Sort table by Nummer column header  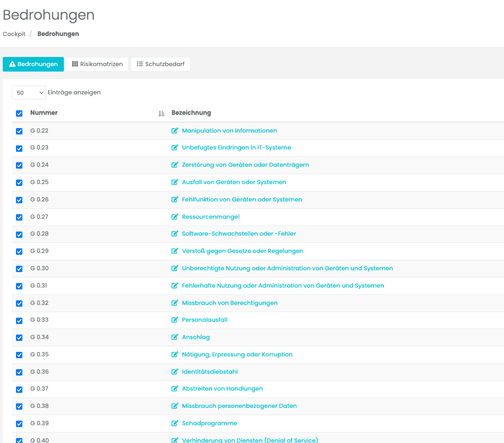pos(44,113)
